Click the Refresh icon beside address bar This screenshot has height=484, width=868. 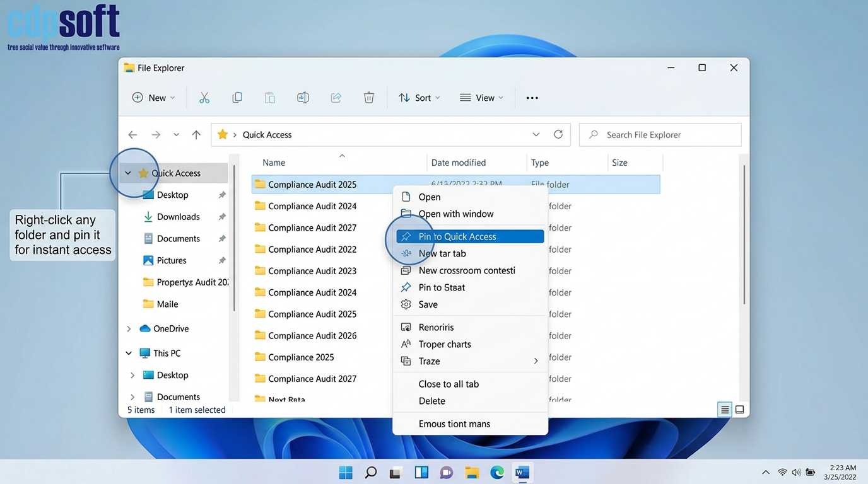tap(558, 134)
